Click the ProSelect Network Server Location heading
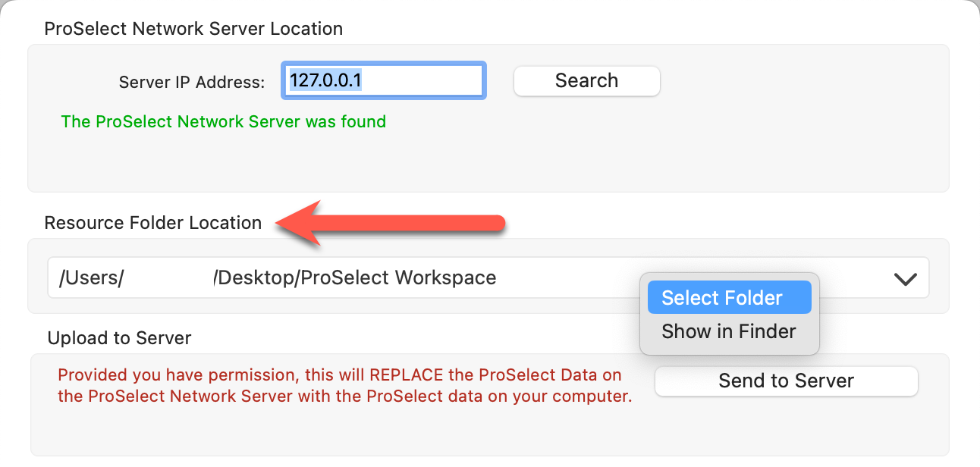This screenshot has height=467, width=980. point(193,29)
